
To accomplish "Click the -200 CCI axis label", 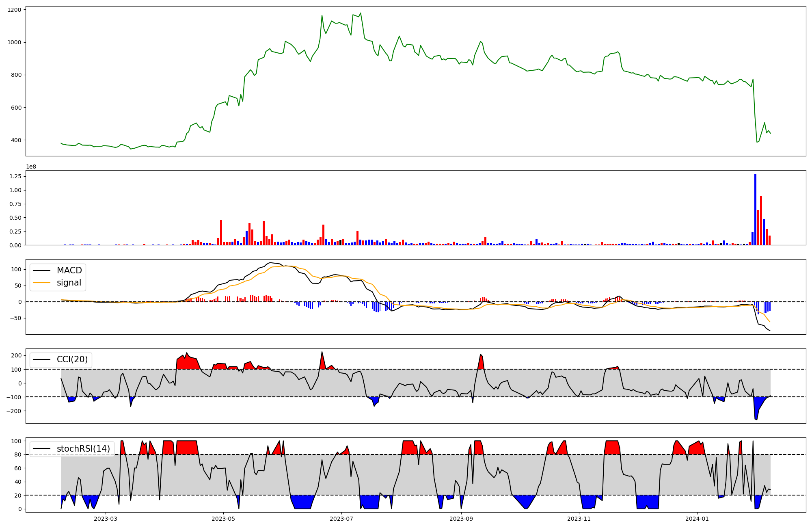I will click(13, 411).
